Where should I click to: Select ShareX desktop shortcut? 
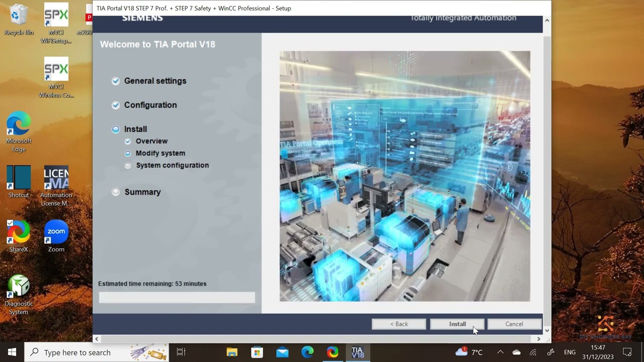[19, 236]
